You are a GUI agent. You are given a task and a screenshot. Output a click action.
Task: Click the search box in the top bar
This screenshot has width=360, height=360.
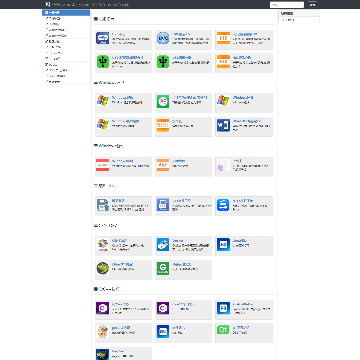pos(287,5)
